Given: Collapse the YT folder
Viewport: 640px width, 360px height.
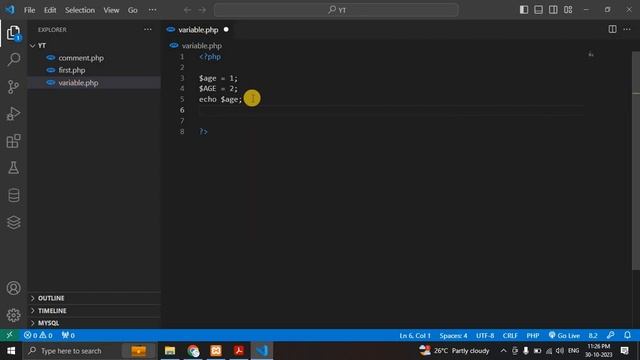Looking at the screenshot, I should click(95, 45).
